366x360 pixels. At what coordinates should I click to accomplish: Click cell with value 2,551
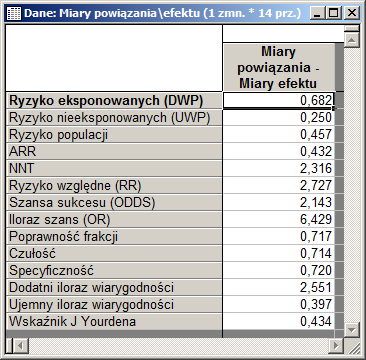tap(279, 287)
